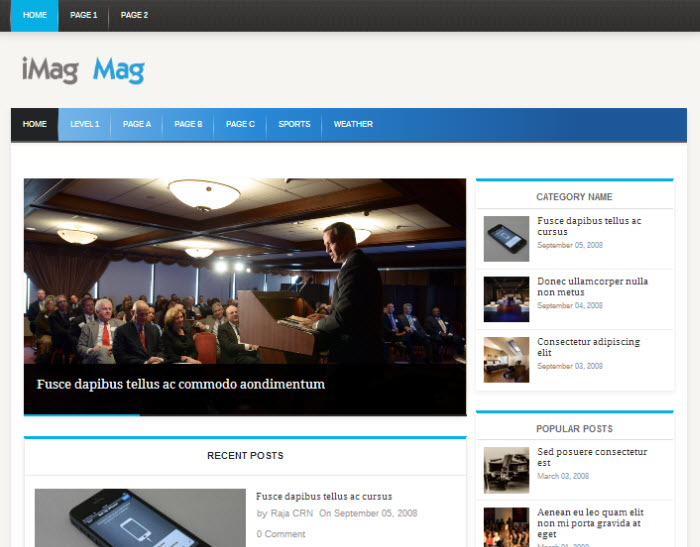Open PAGE 1 in the top bar

[83, 15]
